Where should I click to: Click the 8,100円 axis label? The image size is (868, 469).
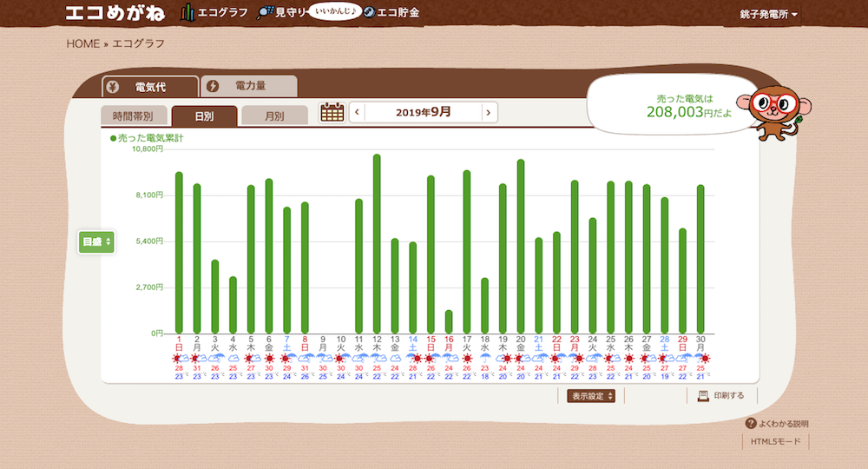(x=149, y=195)
